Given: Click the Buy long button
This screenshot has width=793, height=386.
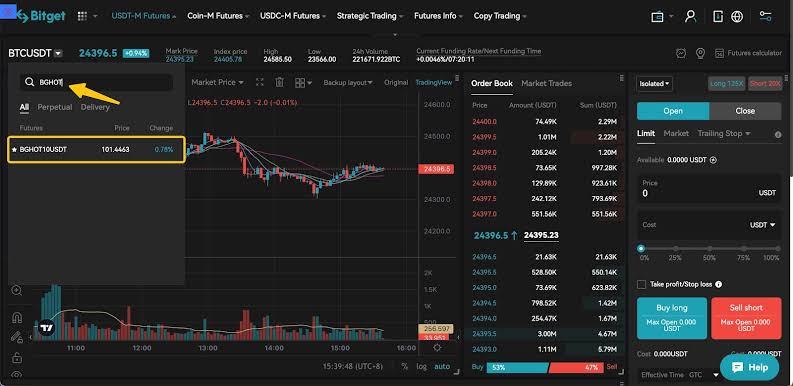Looking at the screenshot, I should point(672,318).
